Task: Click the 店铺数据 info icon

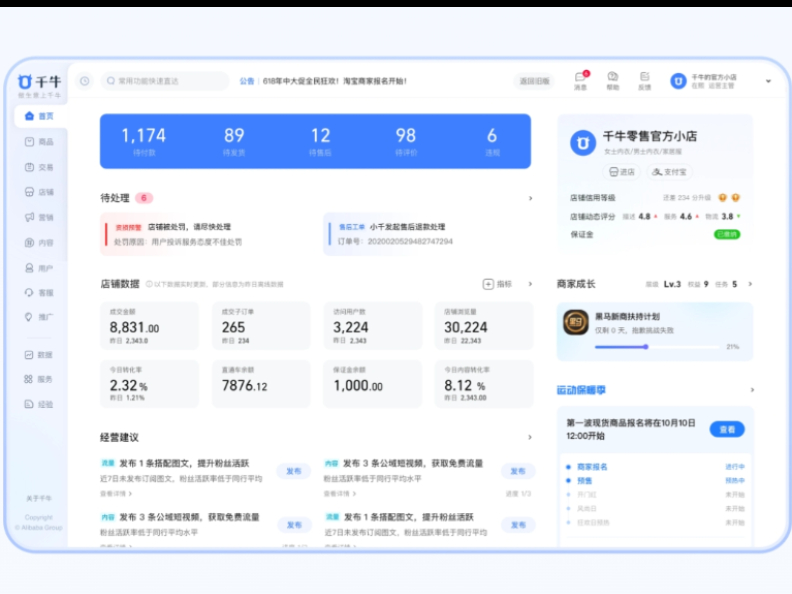Action: click(x=149, y=284)
